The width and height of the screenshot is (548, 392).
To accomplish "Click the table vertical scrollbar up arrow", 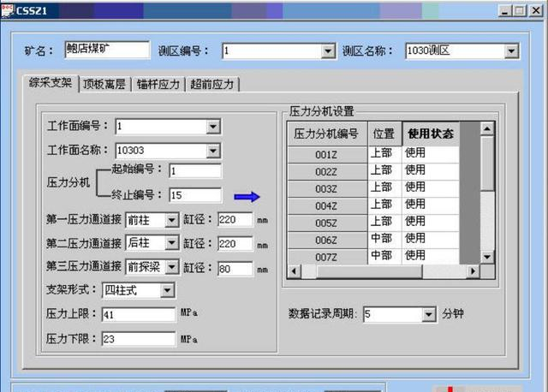I will click(487, 128).
